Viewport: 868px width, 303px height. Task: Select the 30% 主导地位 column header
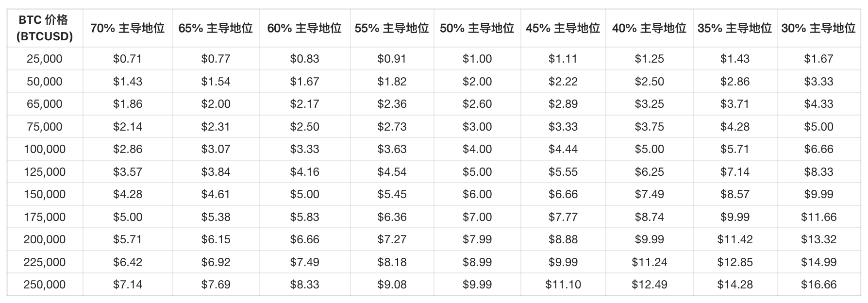click(x=818, y=28)
